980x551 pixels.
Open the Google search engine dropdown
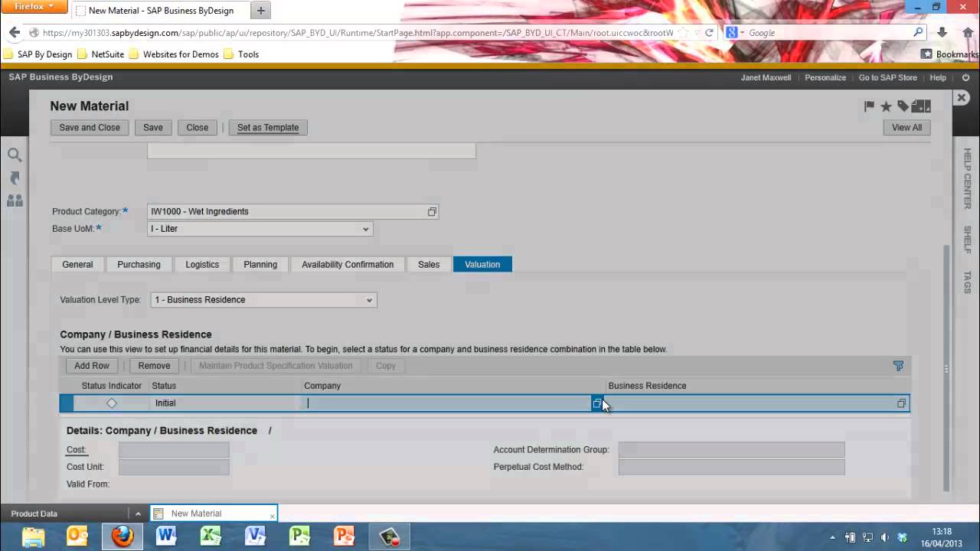click(x=736, y=33)
